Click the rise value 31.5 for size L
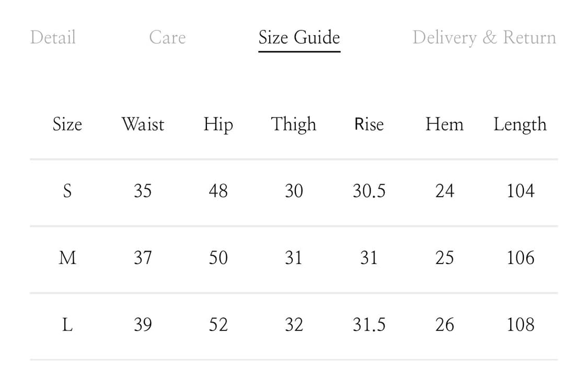 368,325
